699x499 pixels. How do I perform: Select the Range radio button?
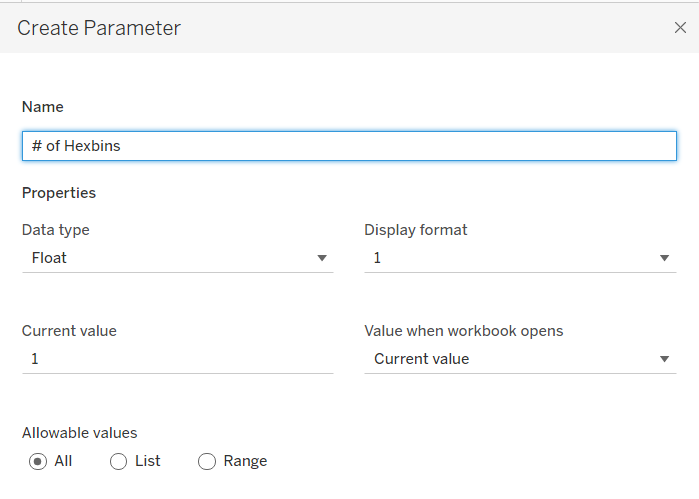pos(207,461)
